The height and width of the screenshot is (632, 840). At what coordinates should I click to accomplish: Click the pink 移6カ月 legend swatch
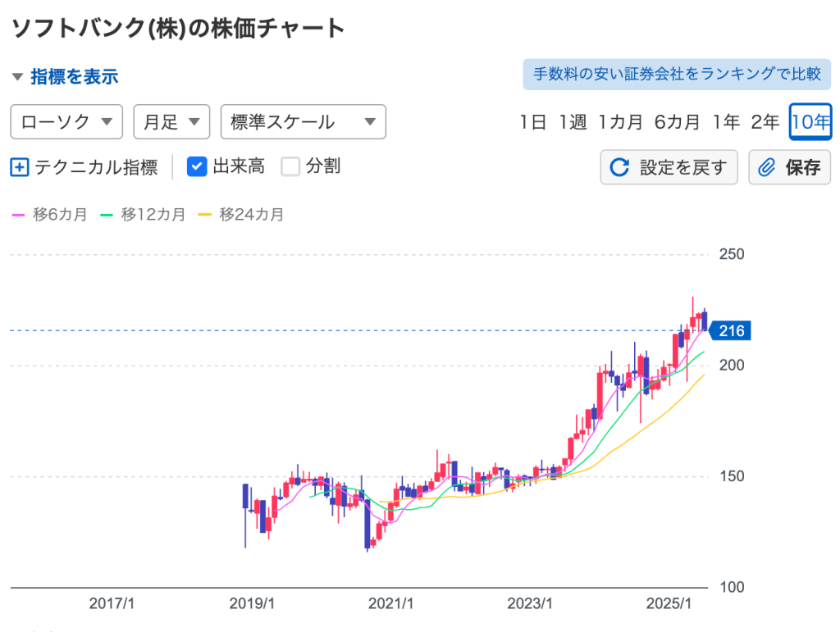tap(19, 215)
